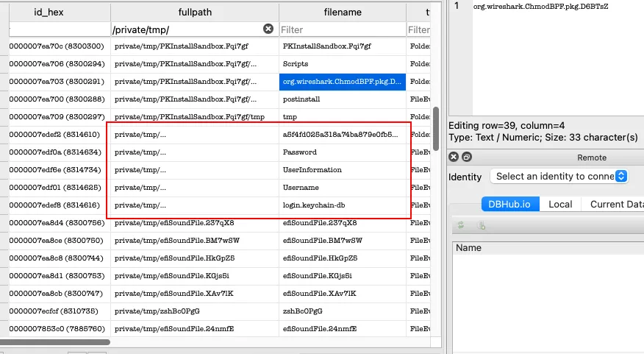Open the Identity selection dropdown
This screenshot has height=354, width=644.
point(559,177)
